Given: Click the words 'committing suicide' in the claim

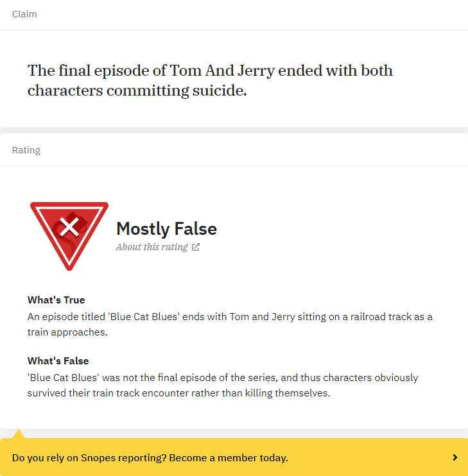Looking at the screenshot, I should tap(177, 90).
